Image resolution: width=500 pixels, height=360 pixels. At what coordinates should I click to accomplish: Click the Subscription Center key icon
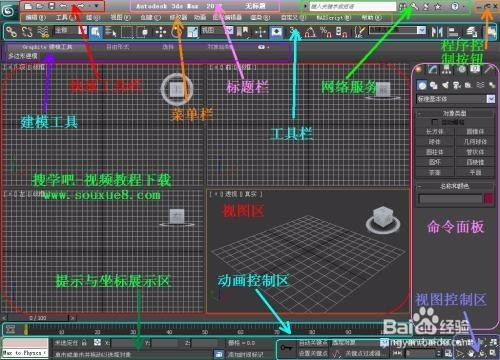414,6
